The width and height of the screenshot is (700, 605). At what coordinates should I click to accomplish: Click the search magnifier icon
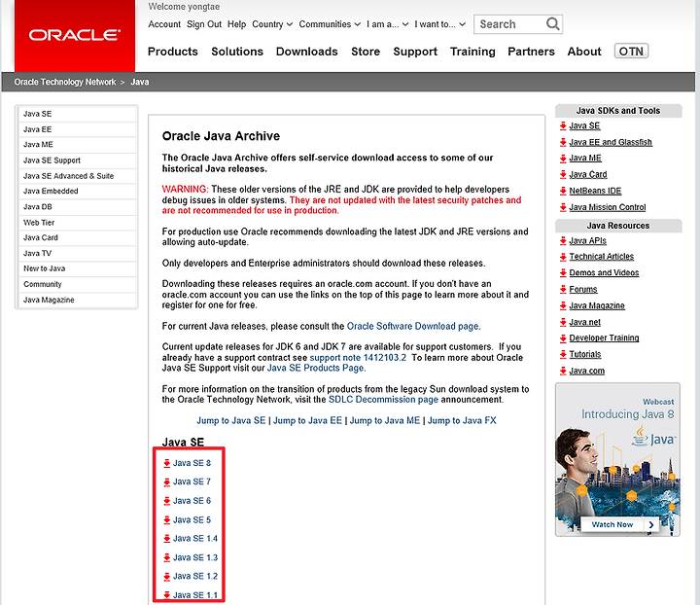click(x=552, y=24)
